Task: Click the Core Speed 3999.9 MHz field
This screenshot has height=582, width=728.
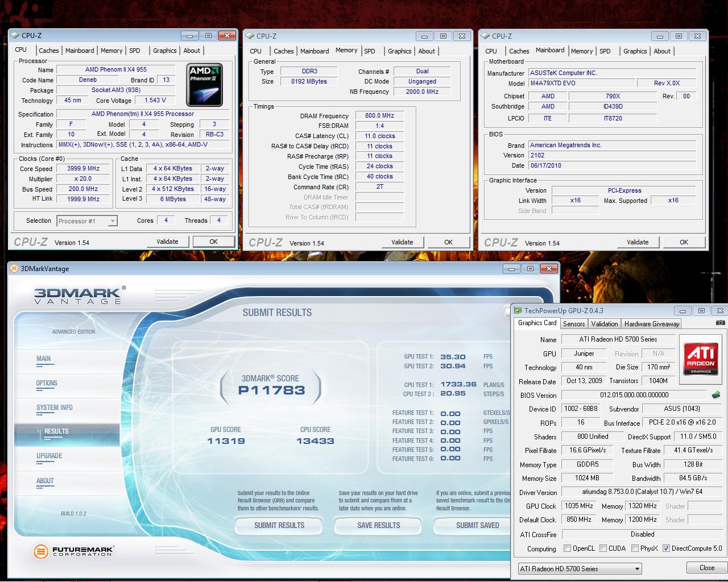Action: (83, 168)
